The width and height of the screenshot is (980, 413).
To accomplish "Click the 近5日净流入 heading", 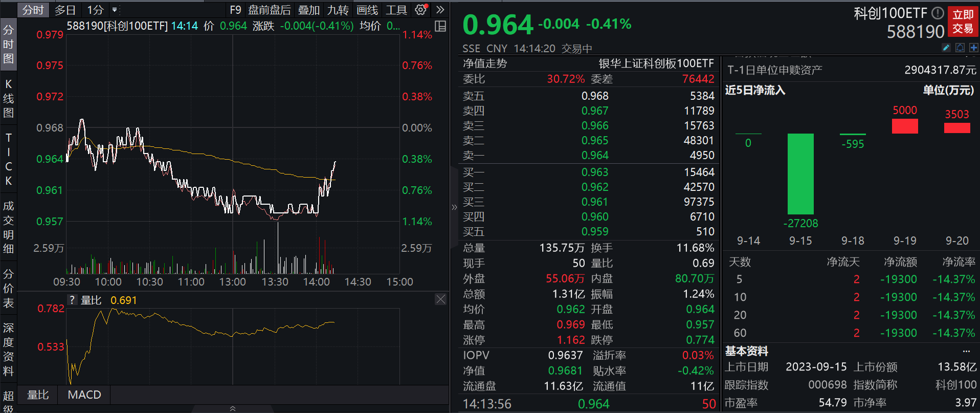I will (x=755, y=90).
